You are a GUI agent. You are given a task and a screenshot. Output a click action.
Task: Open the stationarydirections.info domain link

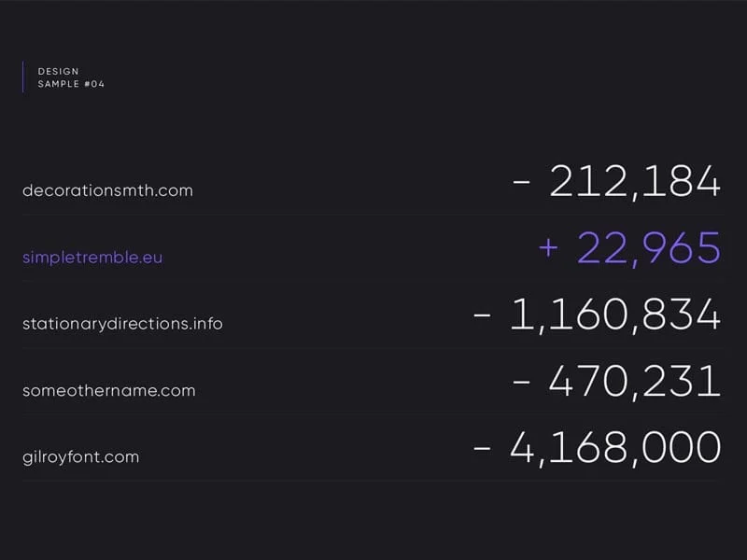point(122,324)
